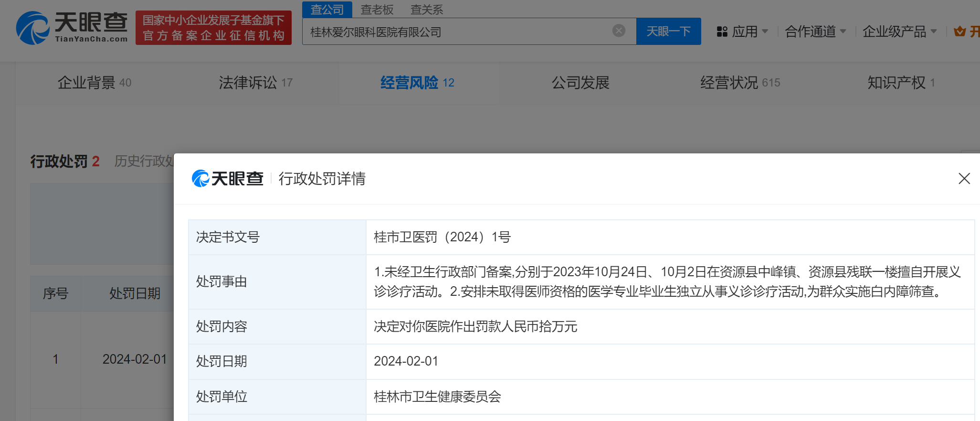This screenshot has height=421, width=980.
Task: Click the 应用 grid icon
Action: (x=722, y=32)
